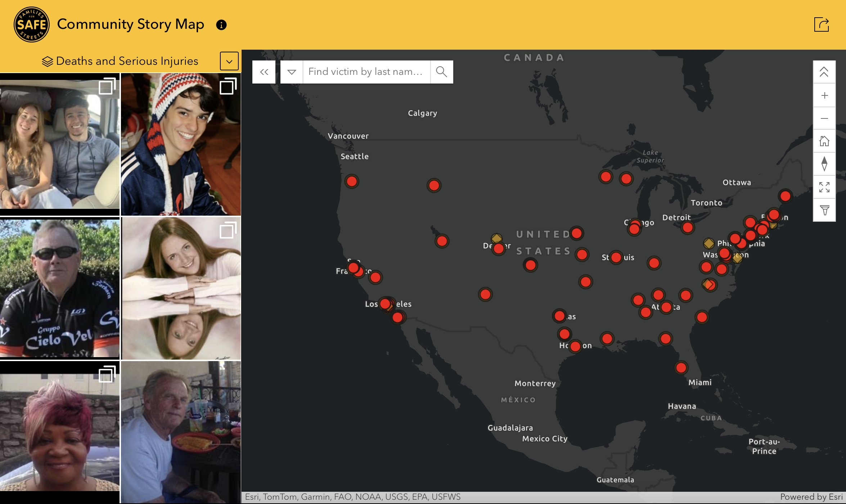
Task: Open the info icon beside Community Story Map
Action: point(221,25)
